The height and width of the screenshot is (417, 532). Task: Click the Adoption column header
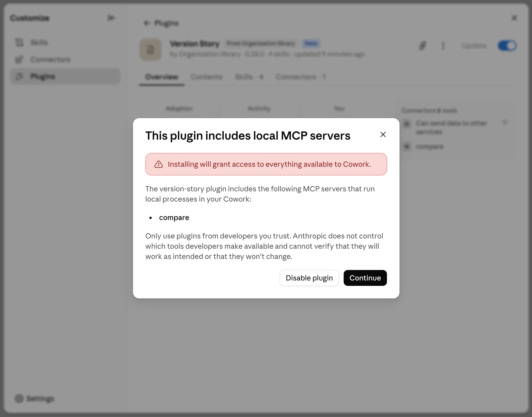179,109
